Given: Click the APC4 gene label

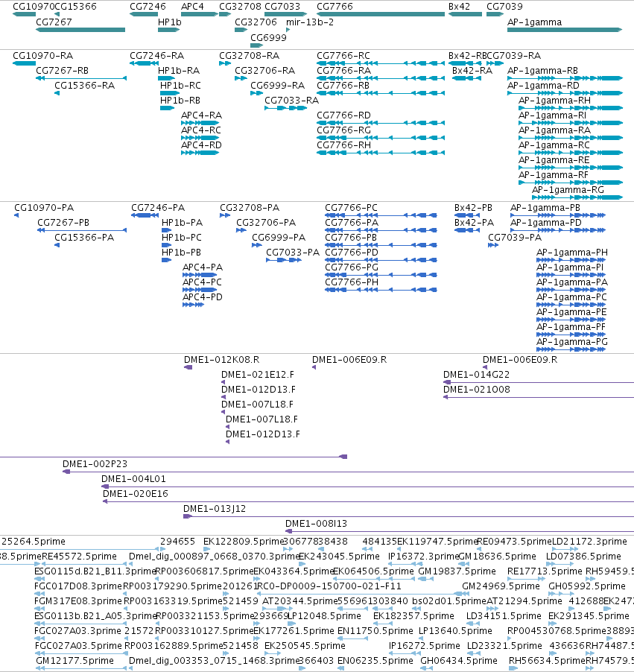Looking at the screenshot, I should [x=192, y=7].
